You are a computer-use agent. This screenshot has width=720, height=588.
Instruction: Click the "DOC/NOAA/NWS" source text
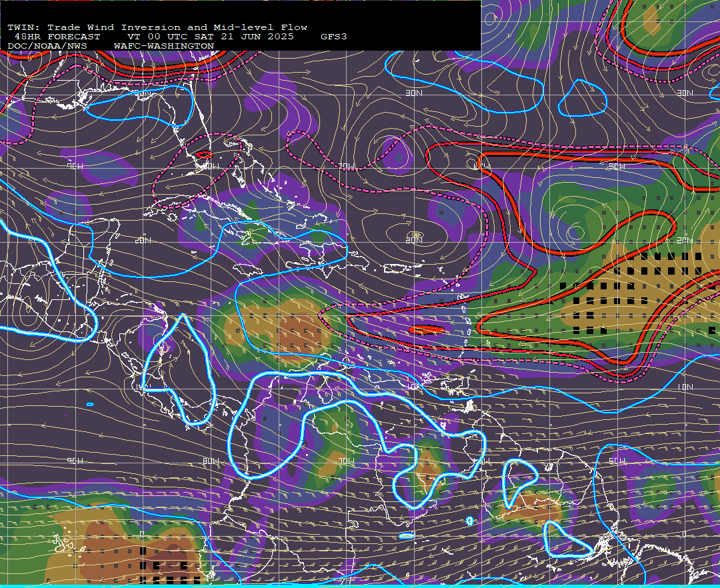click(47, 47)
